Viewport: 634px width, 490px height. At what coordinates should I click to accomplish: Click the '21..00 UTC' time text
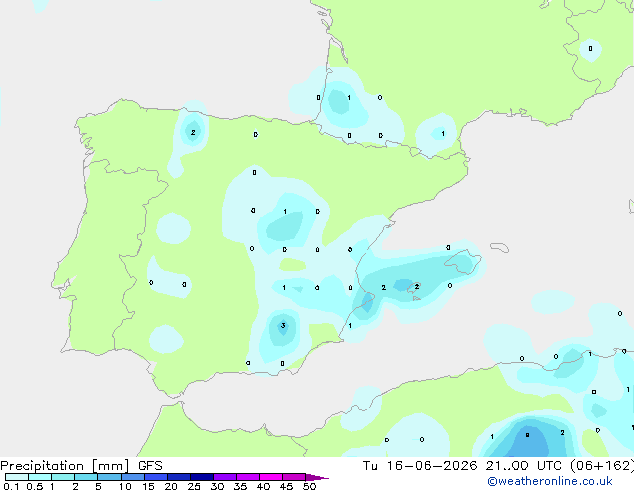click(x=524, y=466)
